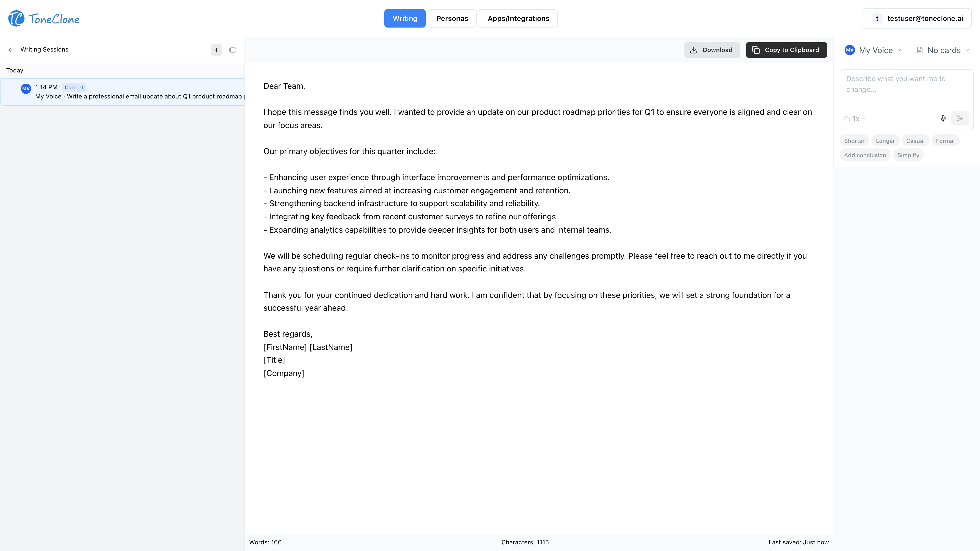
Task: Click 'Dear Team,' in the editor
Action: tap(284, 86)
